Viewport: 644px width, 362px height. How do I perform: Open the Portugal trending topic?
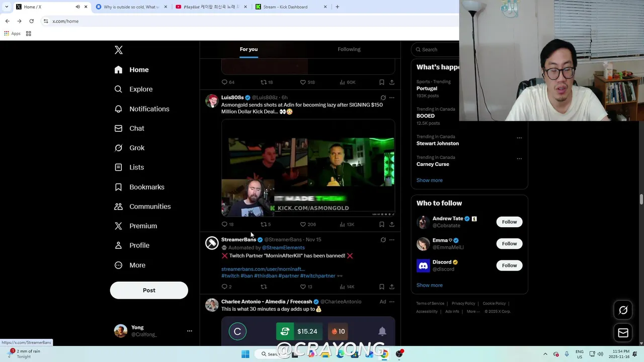pos(427,88)
